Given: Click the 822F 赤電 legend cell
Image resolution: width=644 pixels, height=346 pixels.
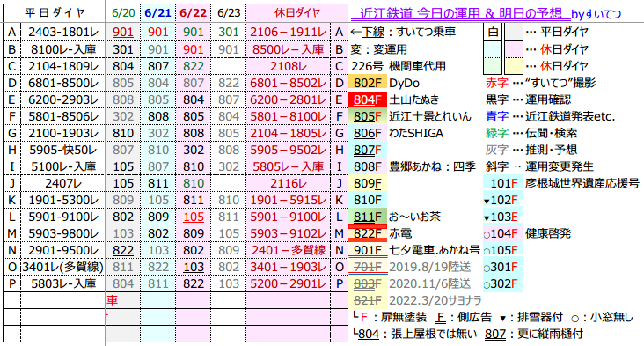Looking at the screenshot, I should tap(368, 234).
